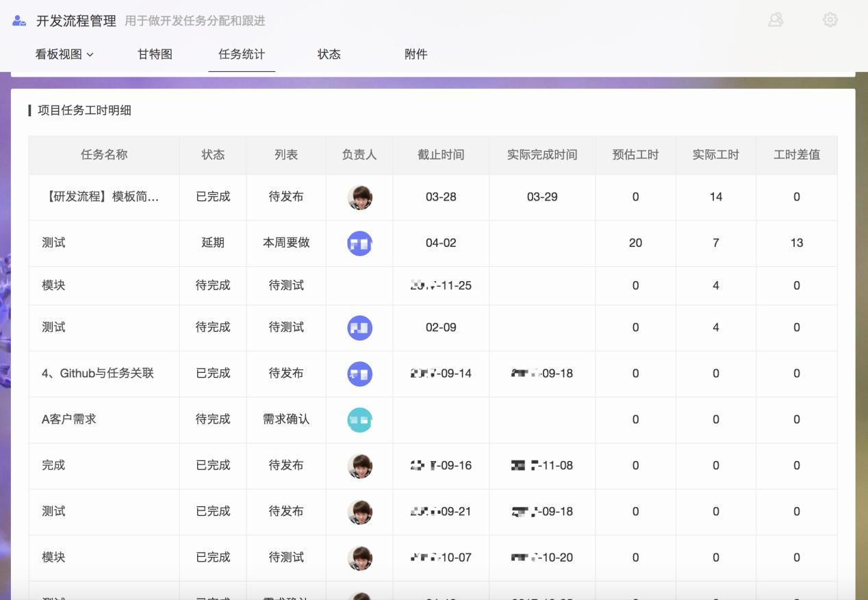Click the 预估工时 column header
This screenshot has width=868, height=600.
(635, 155)
